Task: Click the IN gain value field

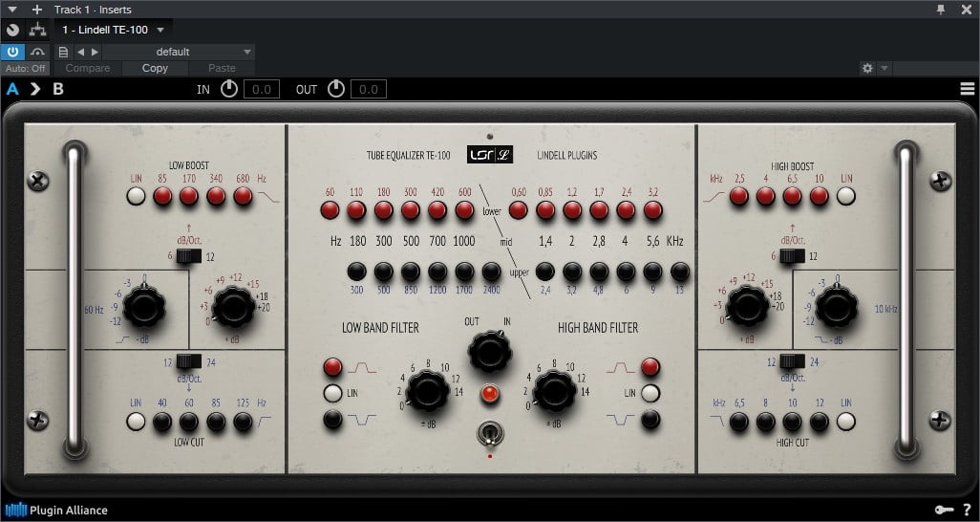Action: [262, 90]
